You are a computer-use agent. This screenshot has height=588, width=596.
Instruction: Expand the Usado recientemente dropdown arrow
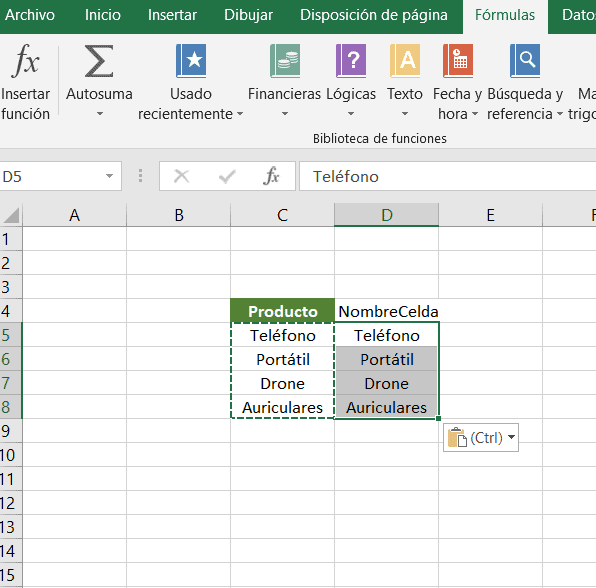[240, 114]
